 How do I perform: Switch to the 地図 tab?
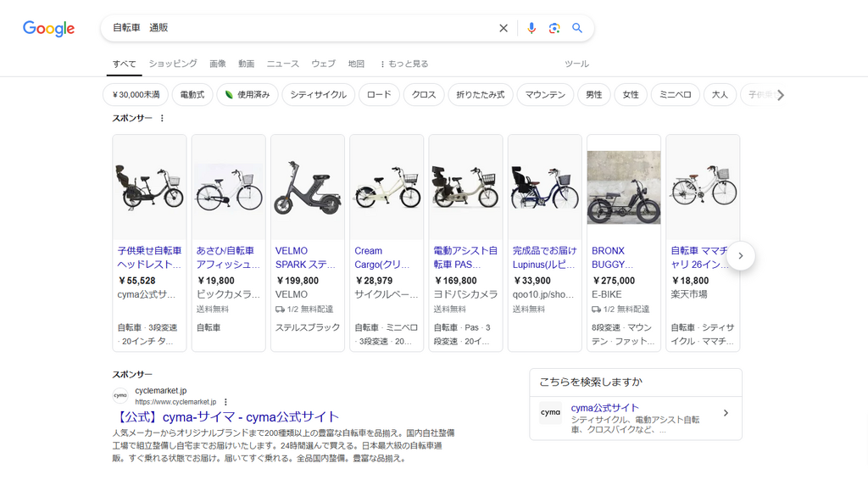(x=356, y=64)
